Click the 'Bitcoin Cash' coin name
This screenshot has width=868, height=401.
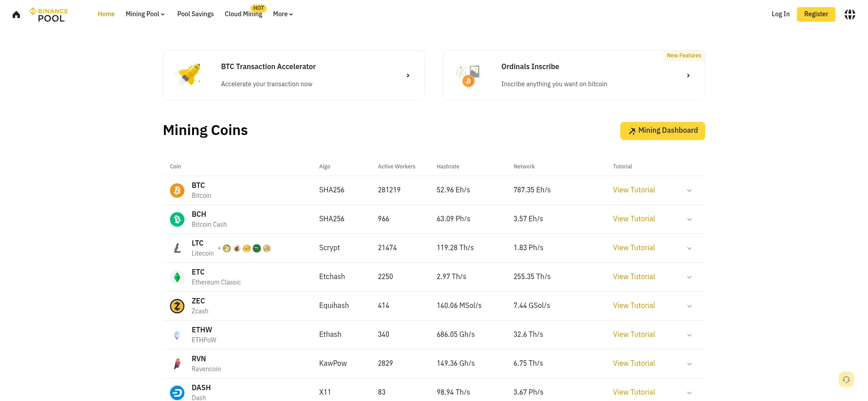(209, 224)
